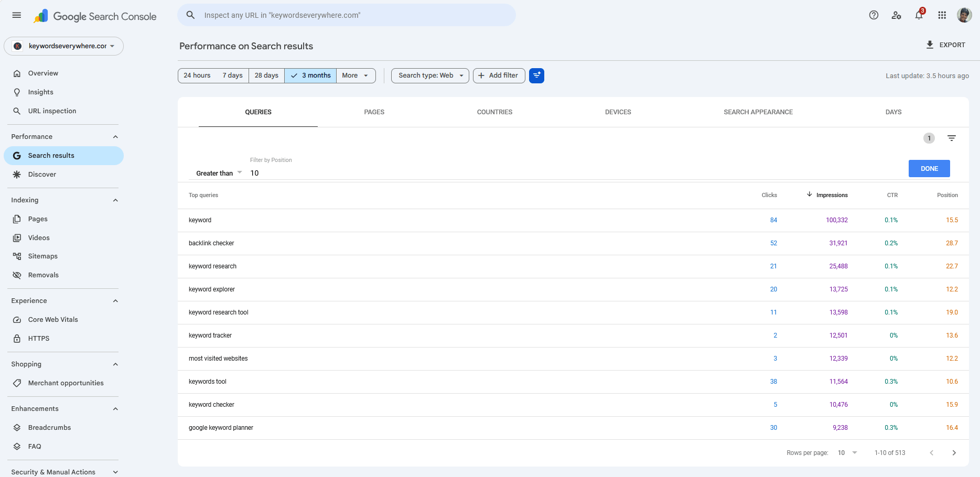
Task: Switch to the Pages tab
Action: coord(374,112)
